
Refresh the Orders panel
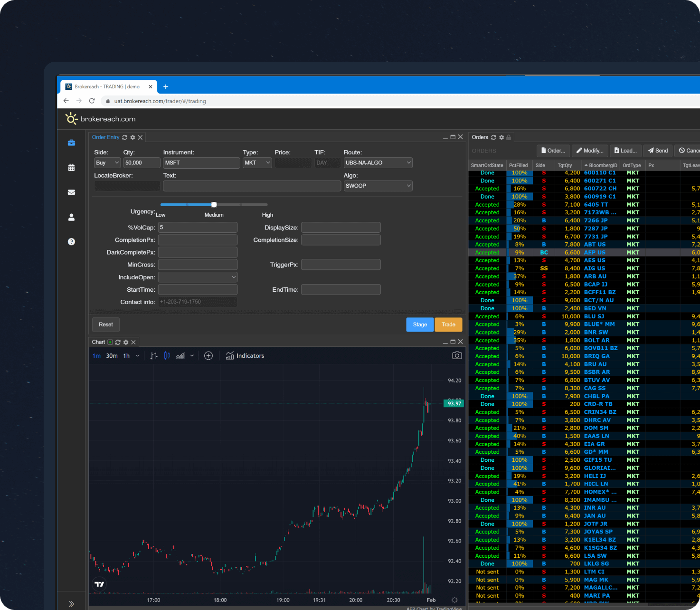pos(493,137)
